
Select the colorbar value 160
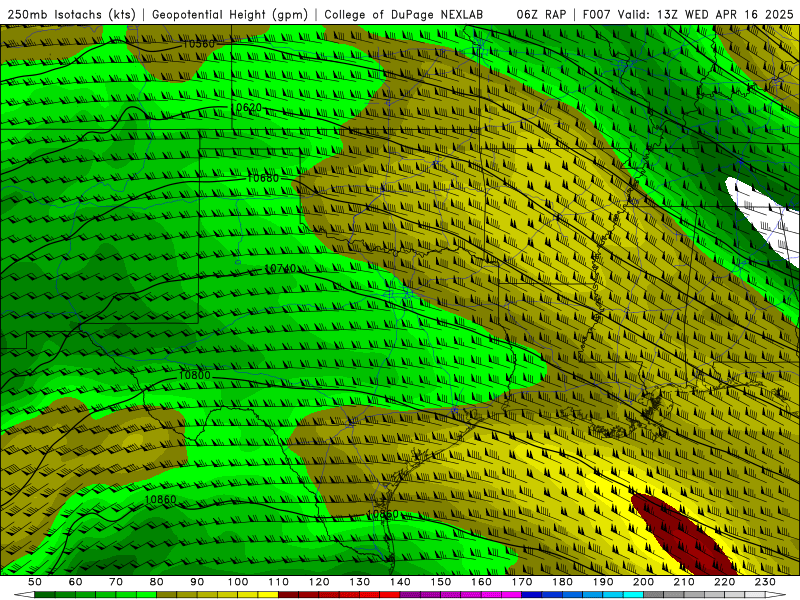481,582
